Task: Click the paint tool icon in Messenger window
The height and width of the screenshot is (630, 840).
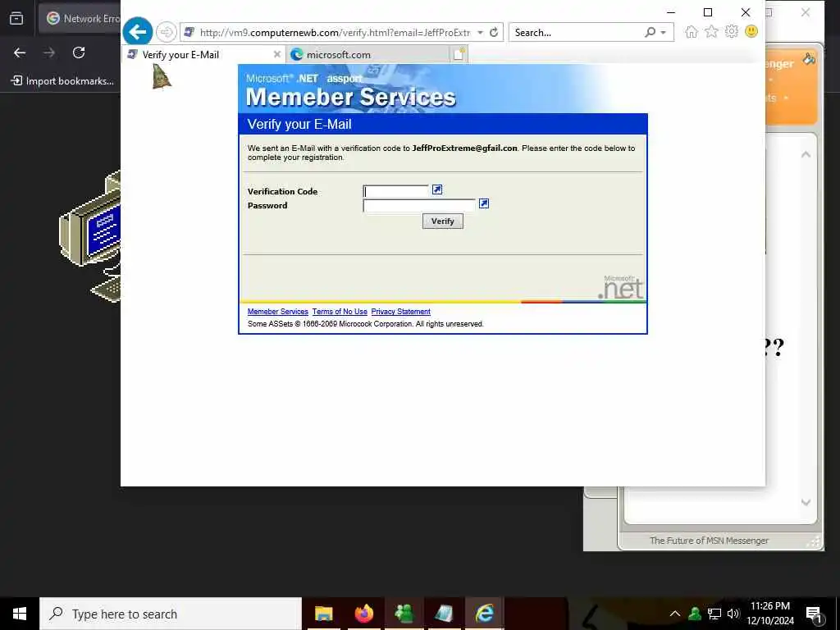Action: click(x=809, y=59)
